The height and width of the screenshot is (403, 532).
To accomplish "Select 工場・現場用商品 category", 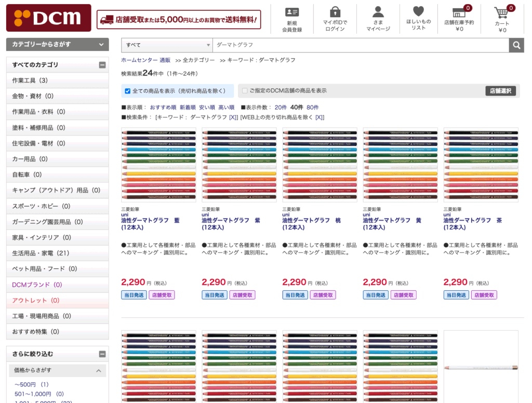I will click(57, 316).
